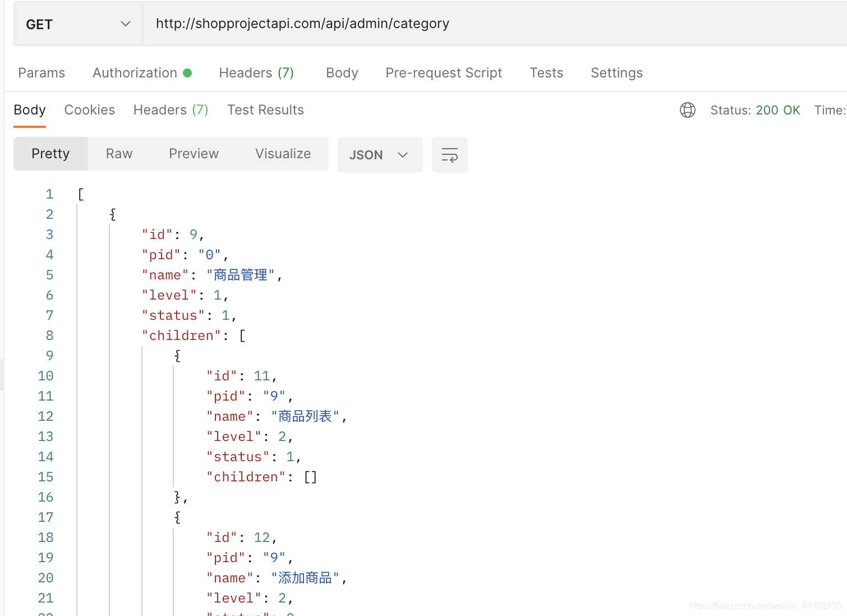Screen dimensions: 847x616
Task: Click the "children": [ line on line 8
Action: click(x=194, y=335)
